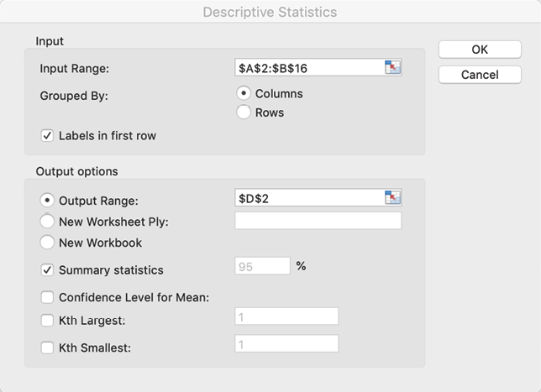Select the Output Range radio button
Viewport: 541px width, 392px height.
click(x=47, y=201)
